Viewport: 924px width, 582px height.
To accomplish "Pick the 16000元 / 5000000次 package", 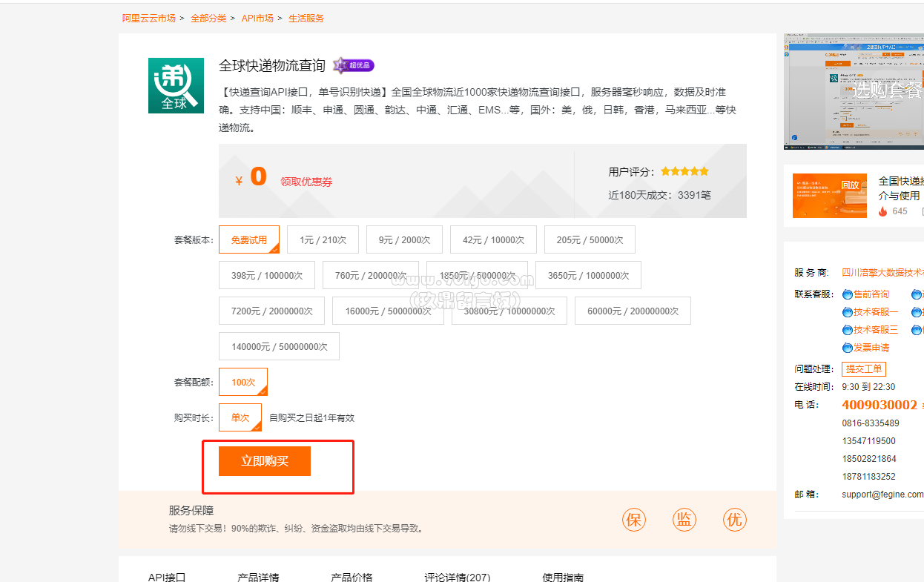I will (x=388, y=311).
